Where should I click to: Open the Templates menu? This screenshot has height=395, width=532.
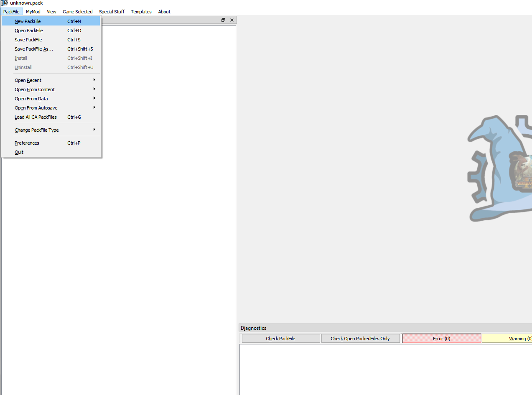(141, 12)
